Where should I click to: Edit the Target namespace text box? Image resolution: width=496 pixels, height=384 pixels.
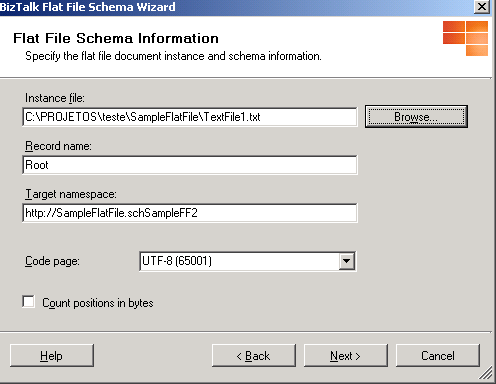190,213
